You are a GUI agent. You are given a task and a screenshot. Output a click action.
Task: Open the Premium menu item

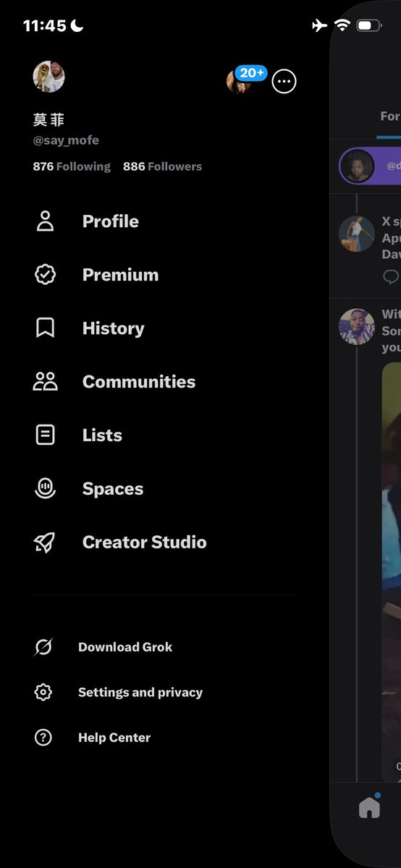click(164, 275)
